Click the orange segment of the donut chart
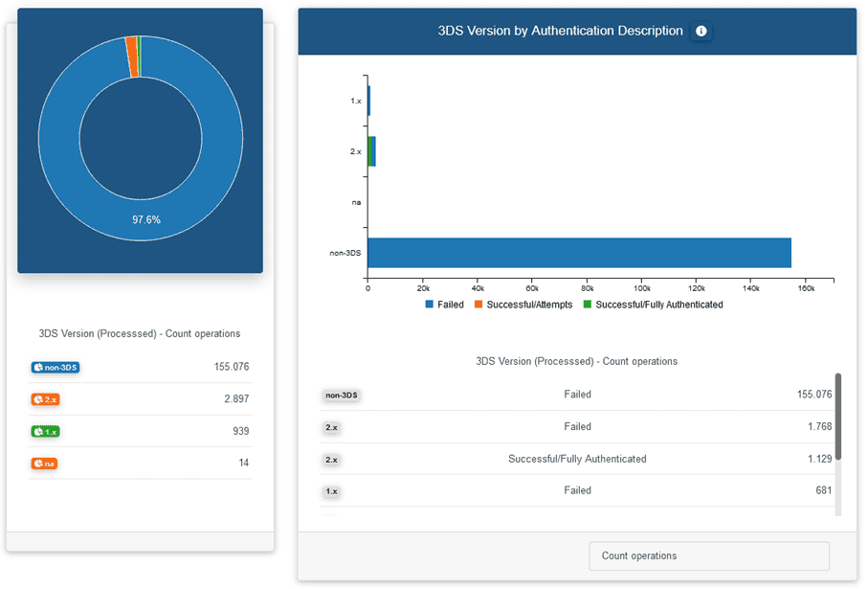 pos(130,57)
